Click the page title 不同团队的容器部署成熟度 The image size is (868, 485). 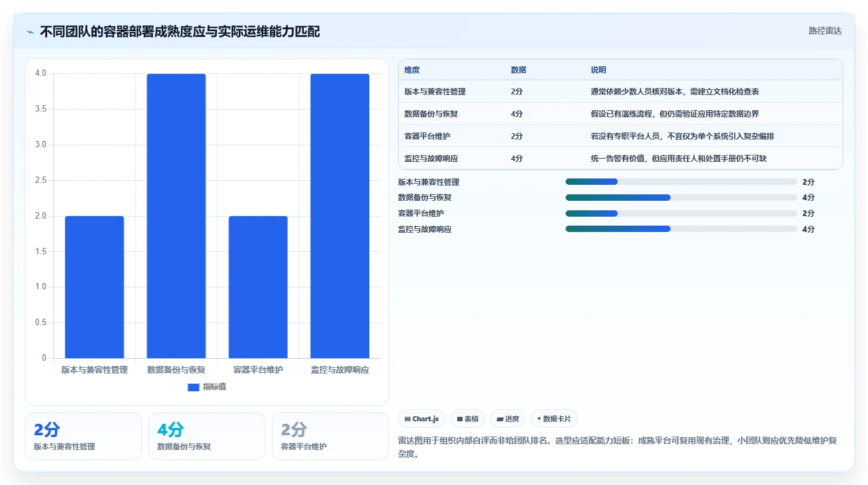pos(180,31)
